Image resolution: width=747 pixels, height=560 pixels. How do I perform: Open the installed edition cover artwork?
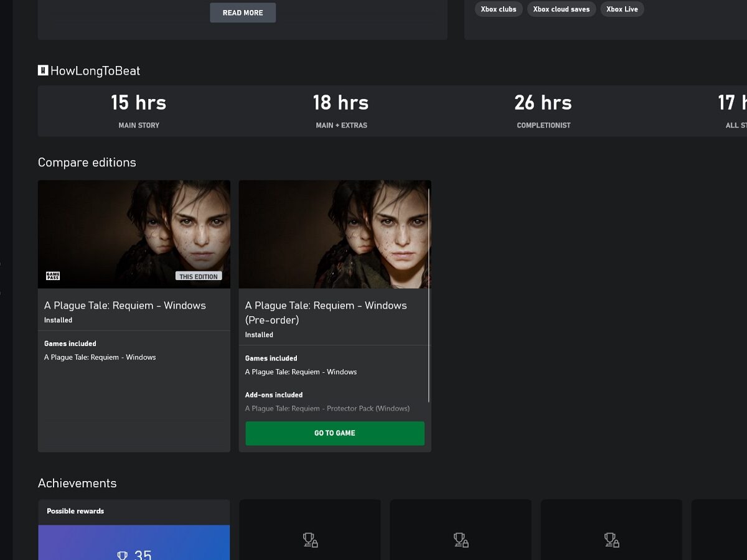pos(134,234)
